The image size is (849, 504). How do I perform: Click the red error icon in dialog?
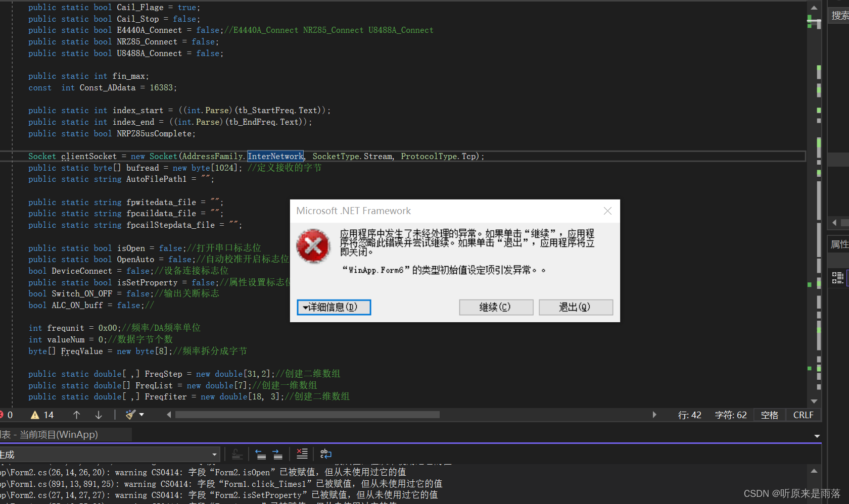coord(313,246)
